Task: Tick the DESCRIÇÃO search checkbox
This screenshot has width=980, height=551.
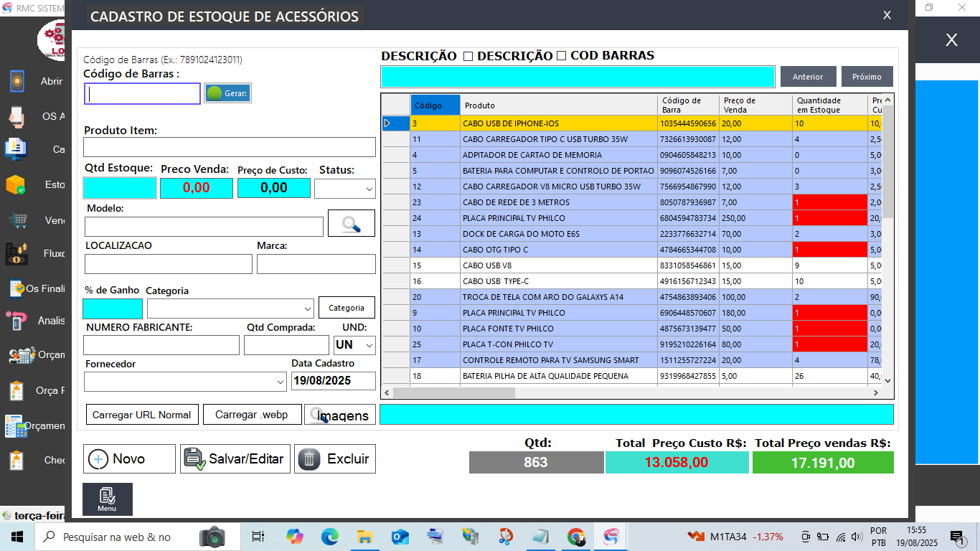Action: (468, 56)
